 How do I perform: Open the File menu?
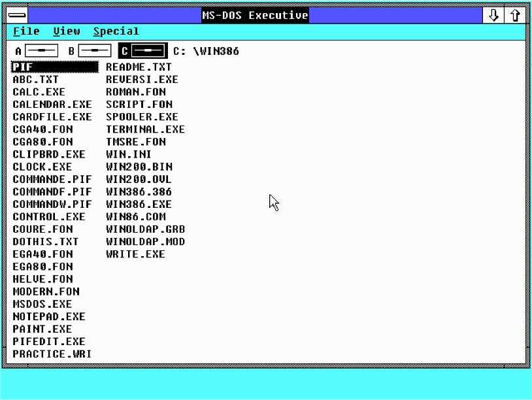point(26,31)
